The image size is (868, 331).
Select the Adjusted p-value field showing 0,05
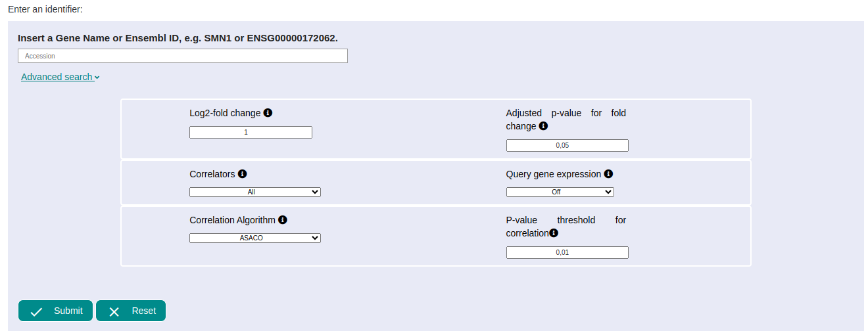(567, 145)
